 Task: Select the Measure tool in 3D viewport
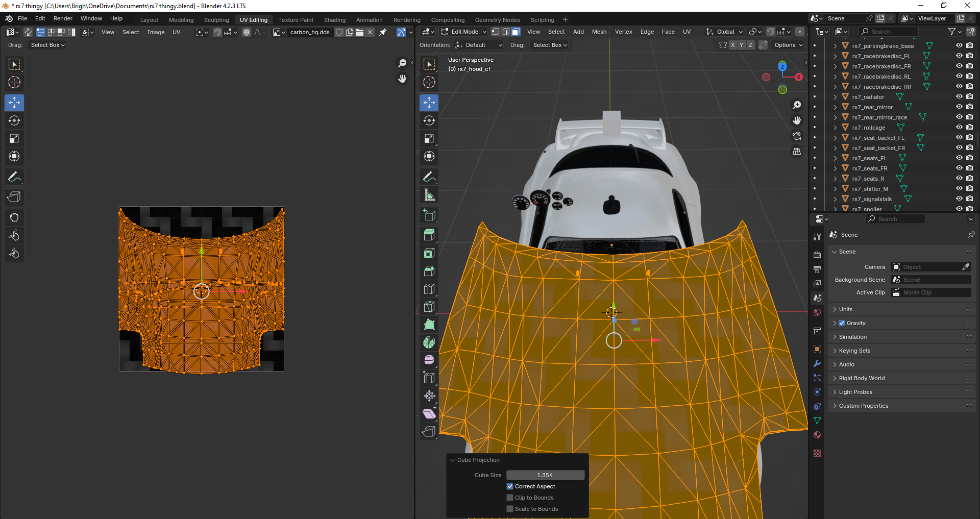429,195
